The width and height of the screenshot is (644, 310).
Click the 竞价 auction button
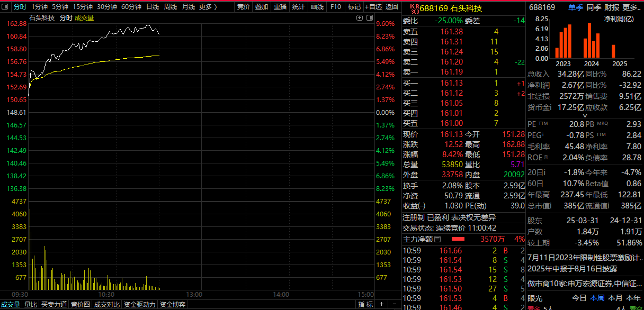coord(244,7)
